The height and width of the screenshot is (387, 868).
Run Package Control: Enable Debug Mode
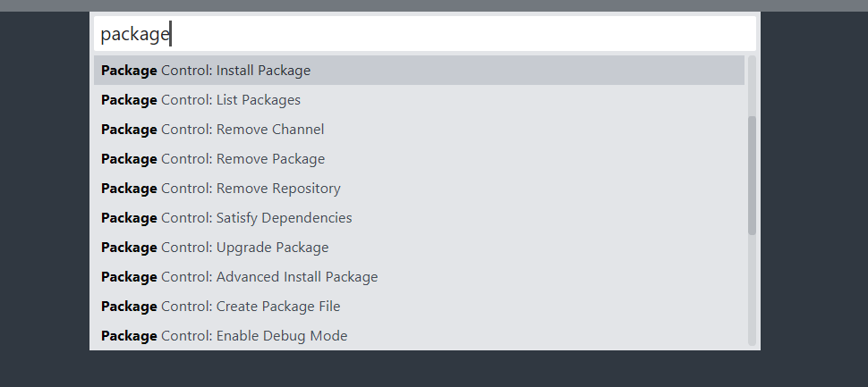224,336
